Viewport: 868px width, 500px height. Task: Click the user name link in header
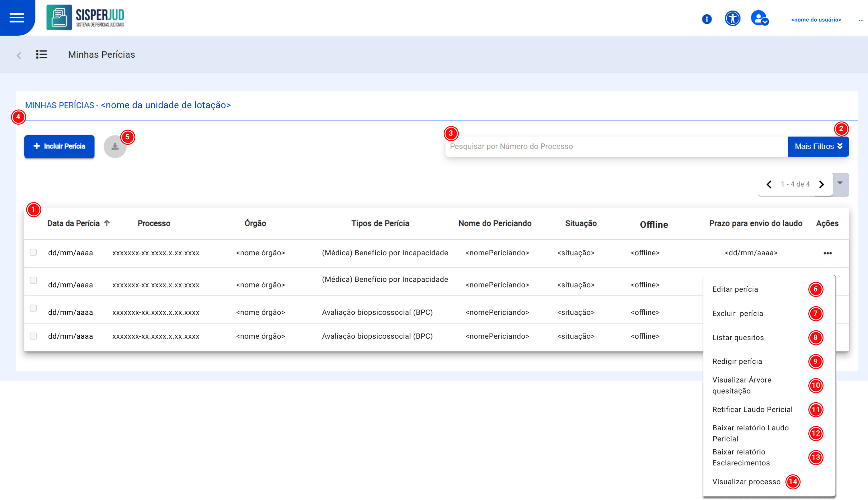[x=816, y=19]
